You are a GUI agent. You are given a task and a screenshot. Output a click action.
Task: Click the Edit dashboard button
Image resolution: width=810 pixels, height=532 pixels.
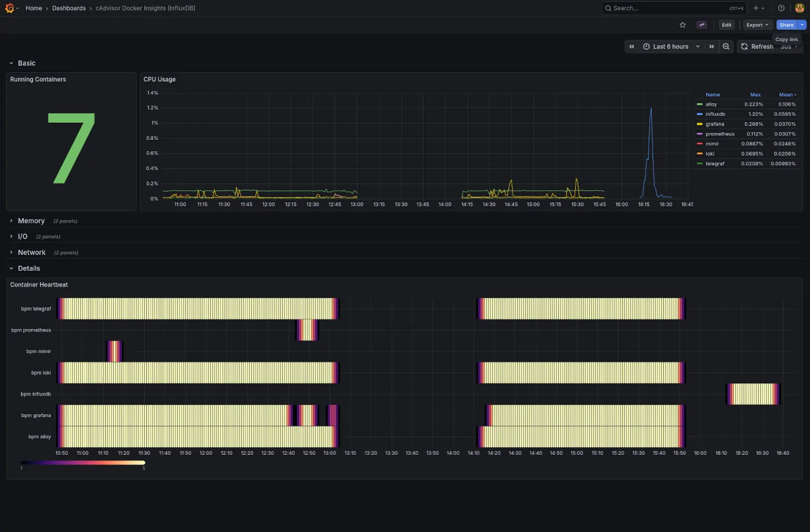pos(726,25)
